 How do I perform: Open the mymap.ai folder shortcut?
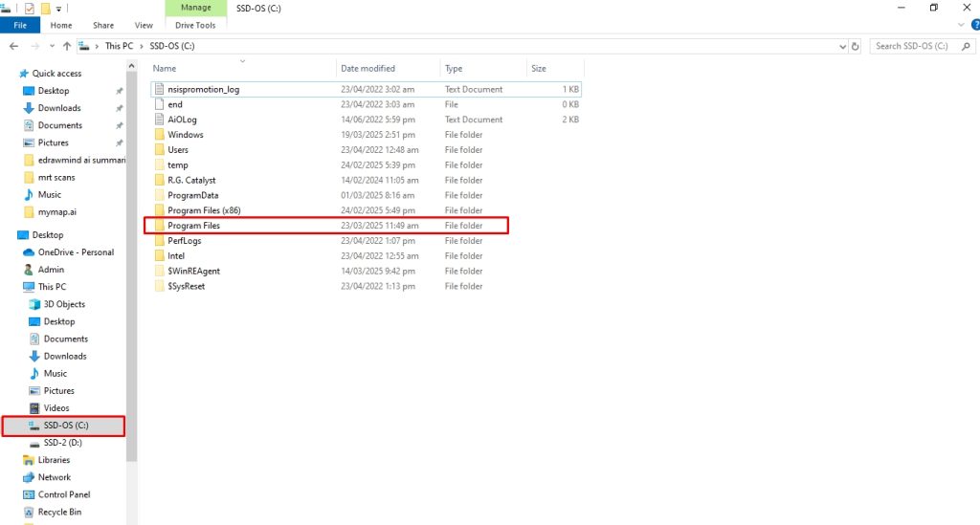tap(56, 212)
